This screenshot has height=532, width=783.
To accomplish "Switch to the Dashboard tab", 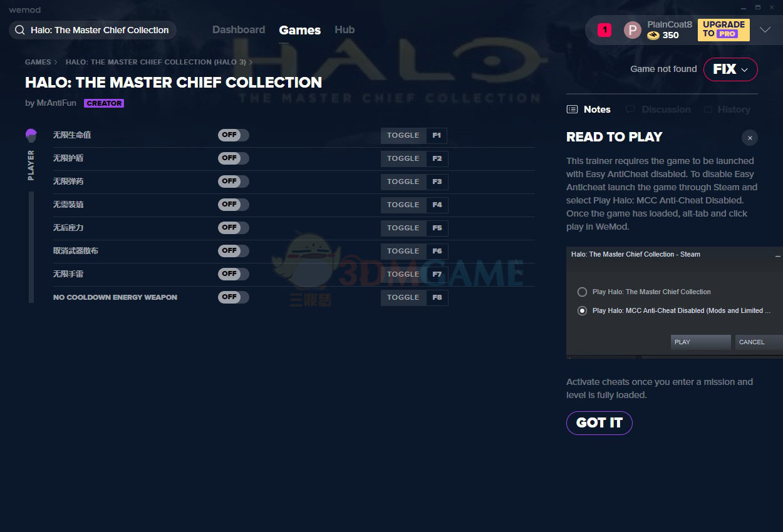I will pyautogui.click(x=239, y=30).
